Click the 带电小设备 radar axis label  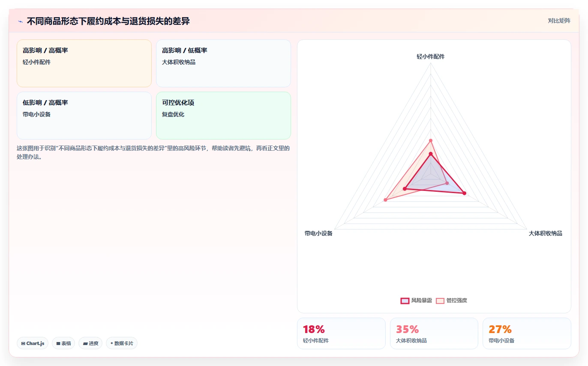(x=318, y=233)
